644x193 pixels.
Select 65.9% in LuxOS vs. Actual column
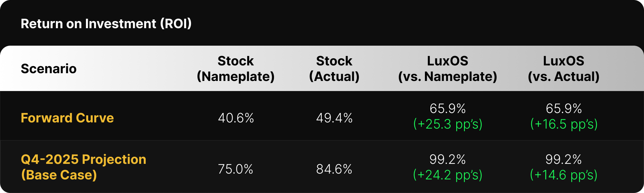pos(564,108)
